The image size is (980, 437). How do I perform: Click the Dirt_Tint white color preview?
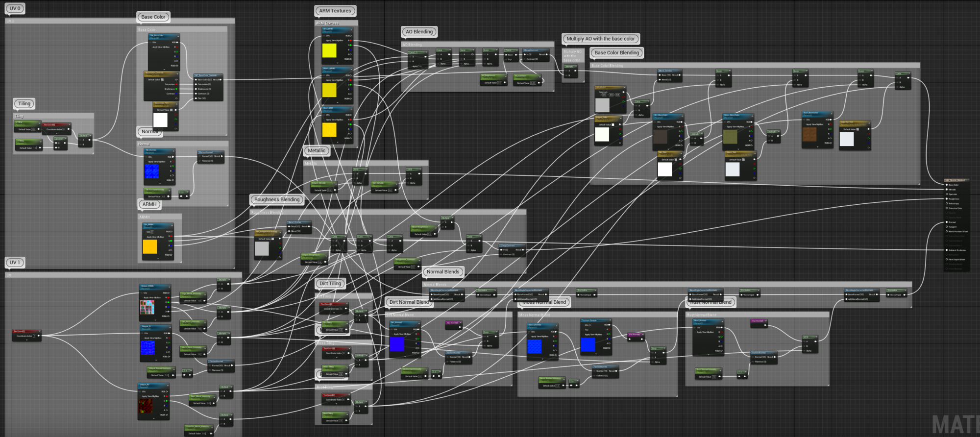tap(664, 170)
